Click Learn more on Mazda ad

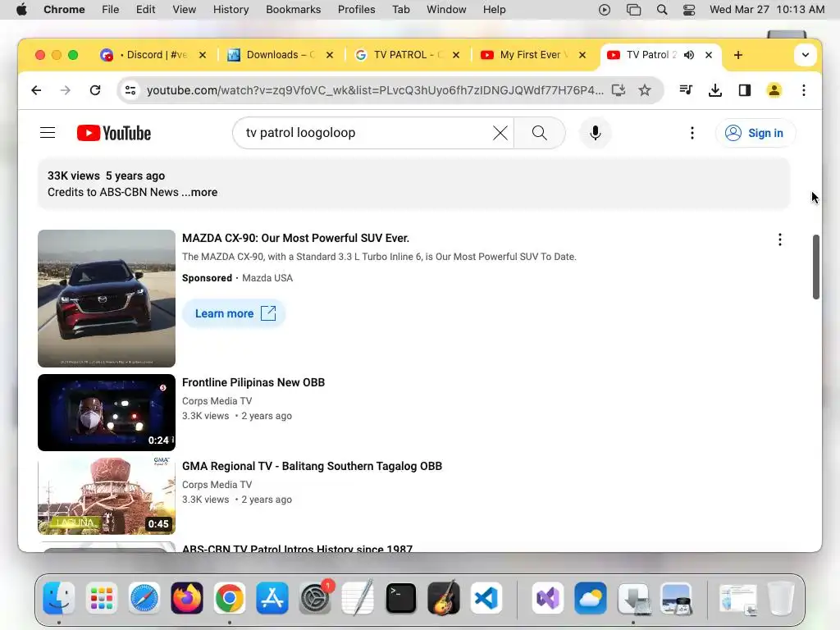click(x=234, y=313)
